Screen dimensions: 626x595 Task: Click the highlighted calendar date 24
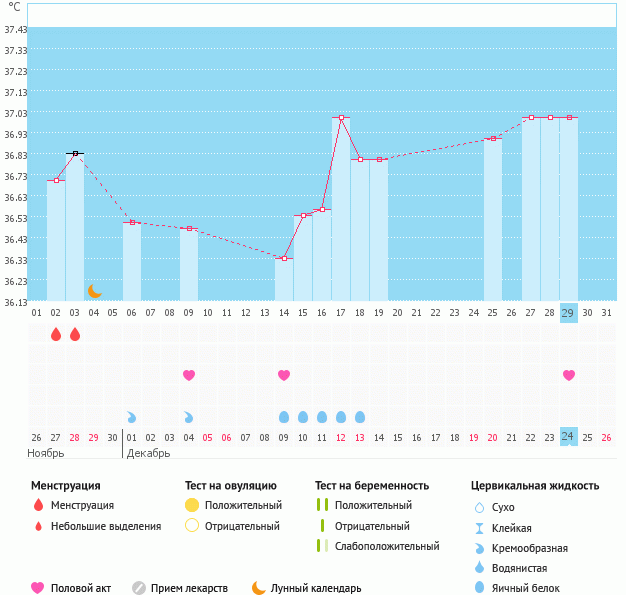click(x=569, y=437)
